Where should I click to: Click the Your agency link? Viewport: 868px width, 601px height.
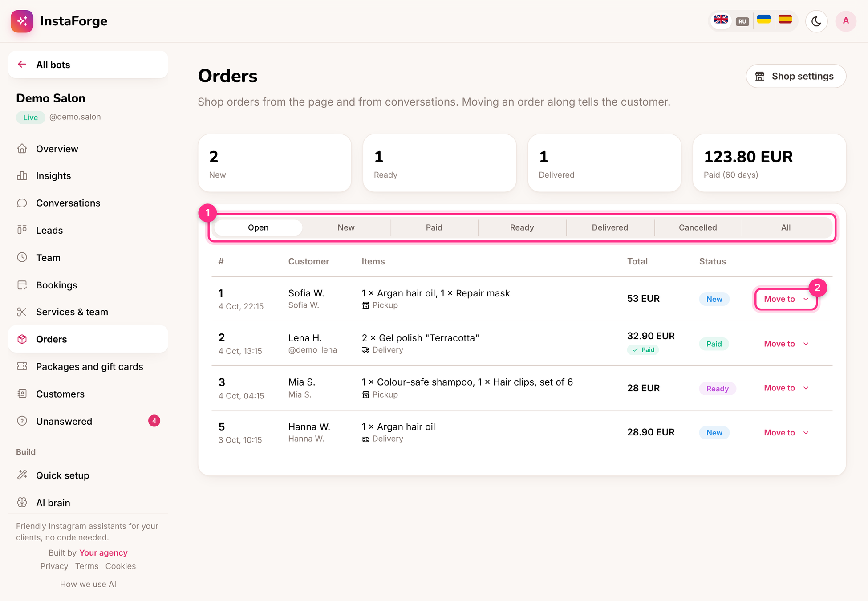tap(103, 552)
